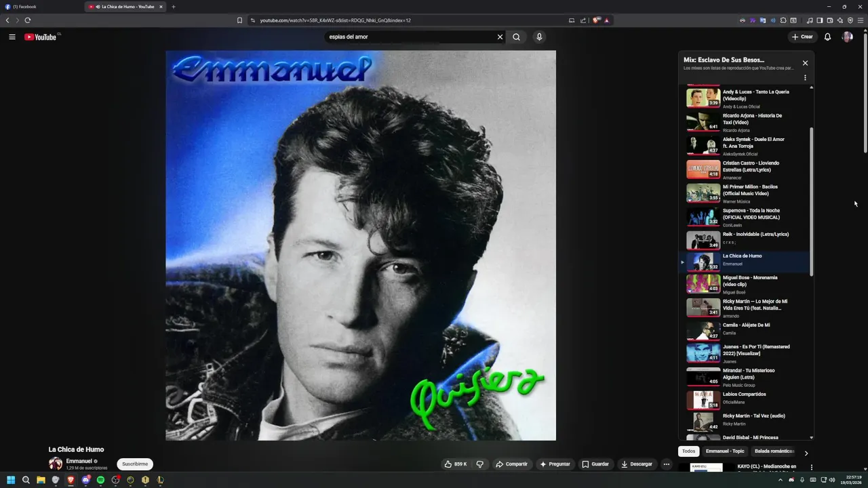This screenshot has width=868, height=488.
Task: Save the video with Guardar
Action: pos(595,464)
